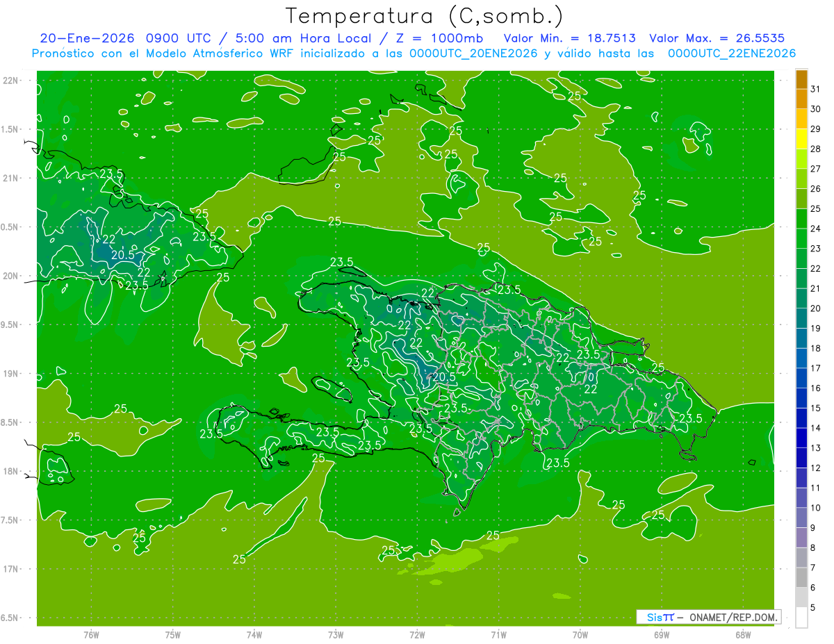Screen dimensions: 834x644
Task: Click the '18N' latitude axis label
Action: tap(10, 471)
